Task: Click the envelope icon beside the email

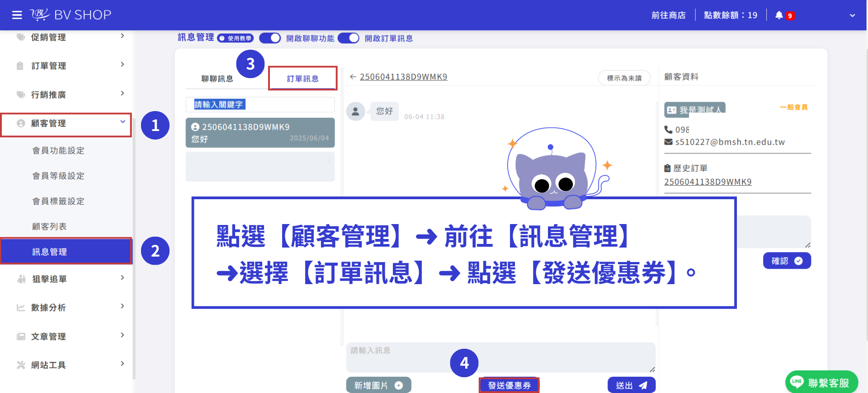Action: coord(668,142)
